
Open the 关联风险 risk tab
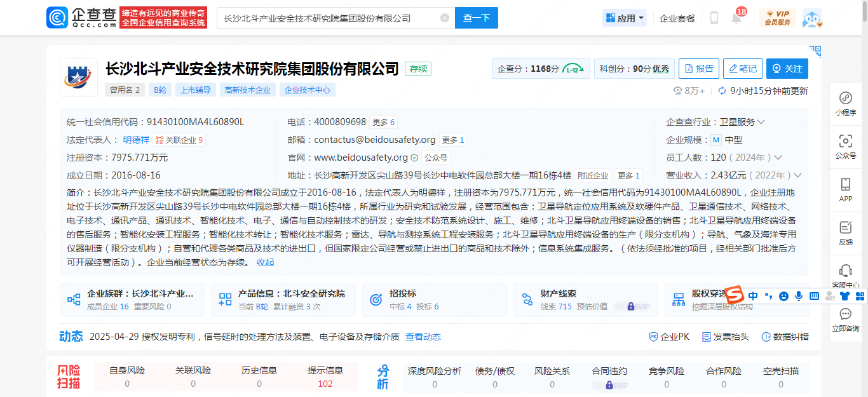pos(193,377)
